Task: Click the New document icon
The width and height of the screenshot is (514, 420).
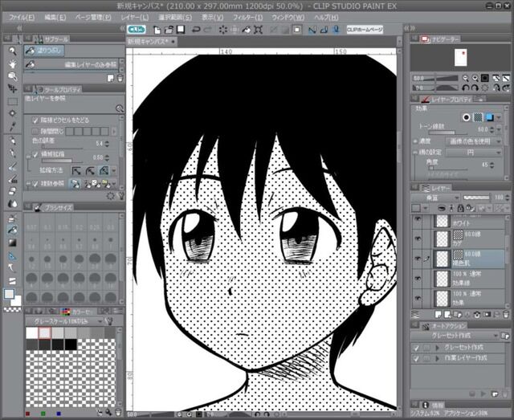Action: [157, 30]
